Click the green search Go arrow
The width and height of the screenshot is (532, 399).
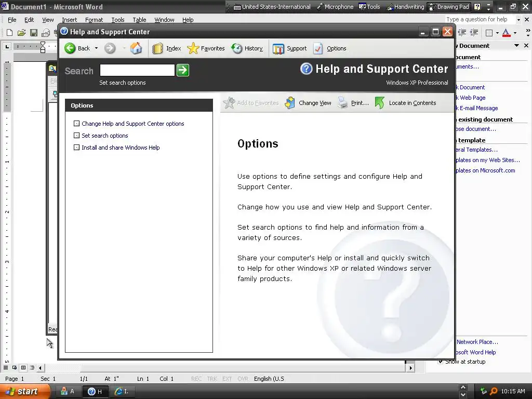(183, 70)
